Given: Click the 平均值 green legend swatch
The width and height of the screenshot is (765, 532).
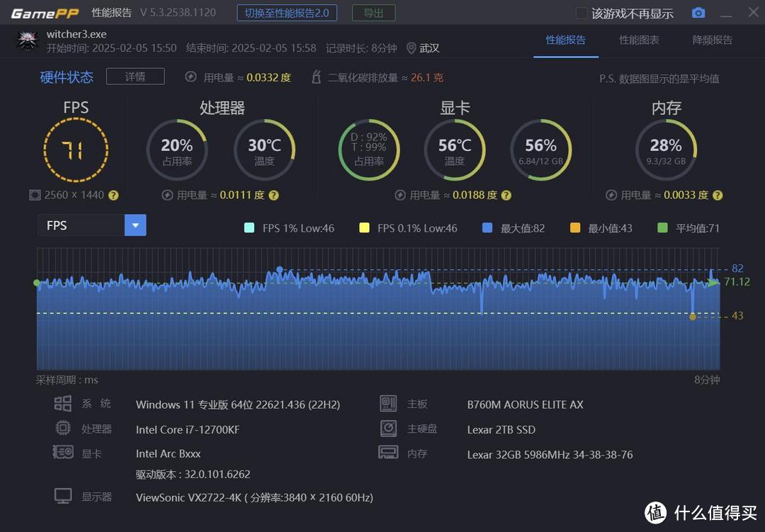Looking at the screenshot, I should coord(662,227).
